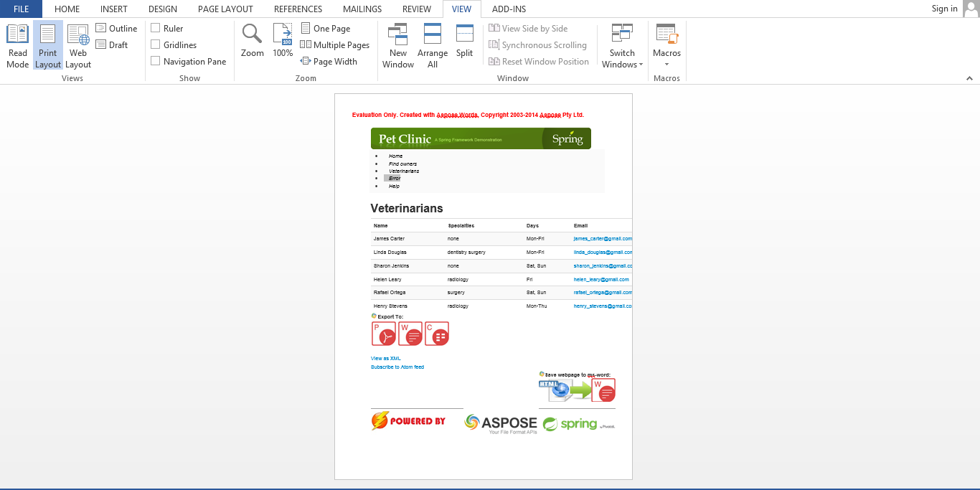Open the FILE tab

[x=21, y=9]
